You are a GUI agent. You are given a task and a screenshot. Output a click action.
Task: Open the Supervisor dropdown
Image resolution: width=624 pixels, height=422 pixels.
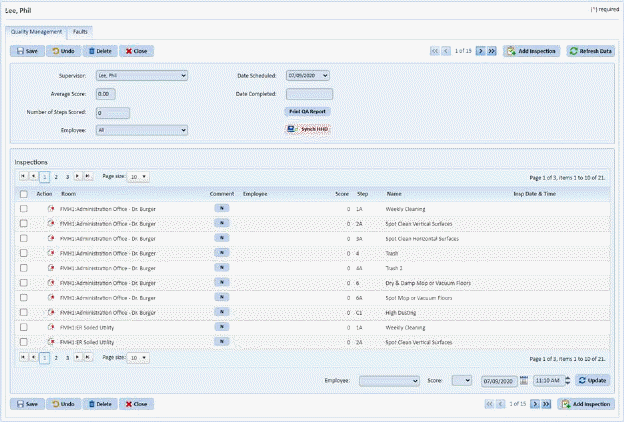point(141,75)
